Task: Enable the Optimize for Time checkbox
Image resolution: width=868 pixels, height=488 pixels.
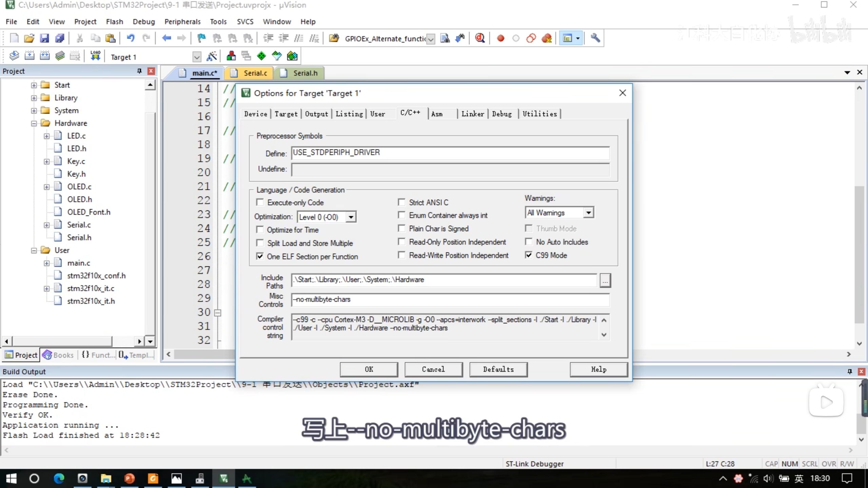Action: pos(260,230)
